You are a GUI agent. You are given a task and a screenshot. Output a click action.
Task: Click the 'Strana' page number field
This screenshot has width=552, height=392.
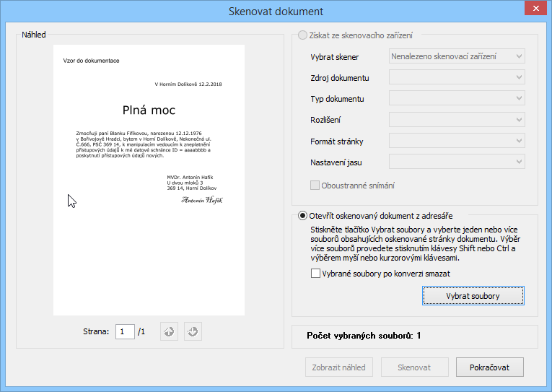click(x=125, y=331)
